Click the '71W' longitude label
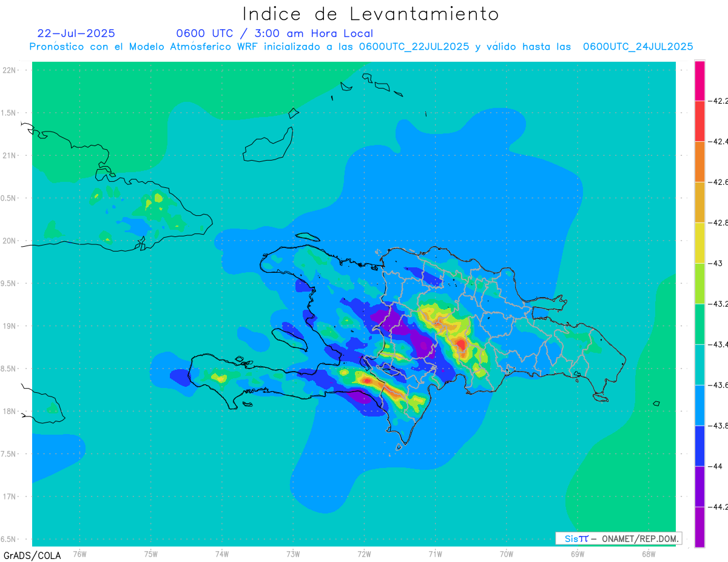The image size is (728, 562). pyautogui.click(x=435, y=554)
